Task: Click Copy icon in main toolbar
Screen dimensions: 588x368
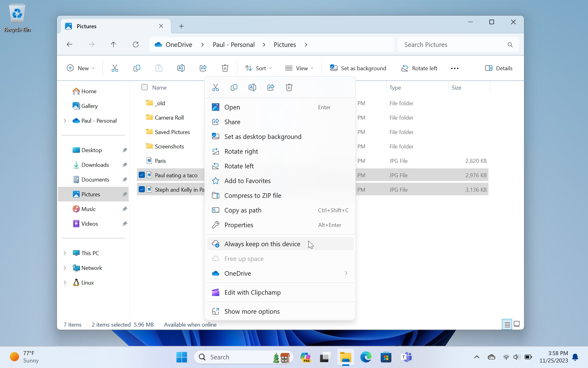Action: click(137, 68)
